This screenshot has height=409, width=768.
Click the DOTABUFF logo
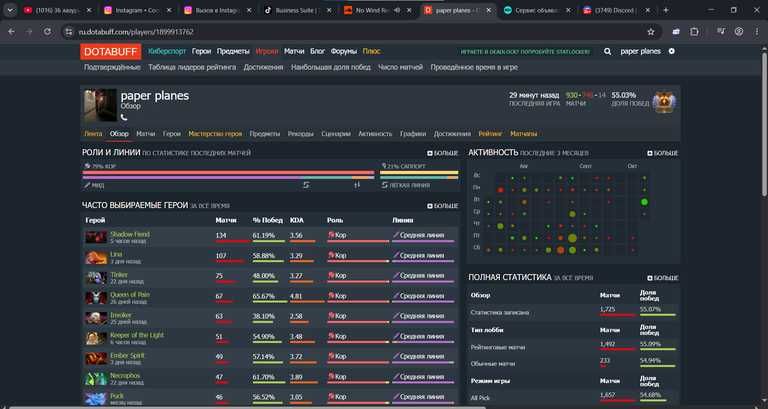click(x=111, y=51)
